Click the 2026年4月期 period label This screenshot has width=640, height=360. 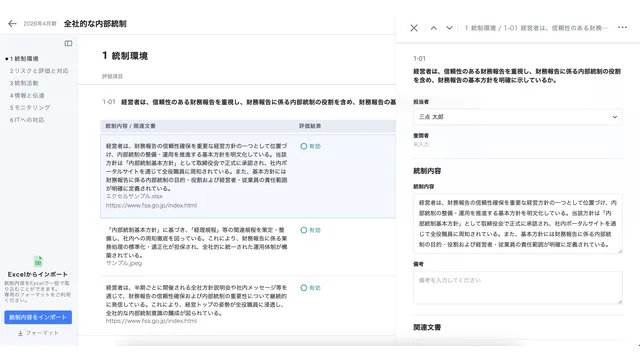tap(40, 24)
